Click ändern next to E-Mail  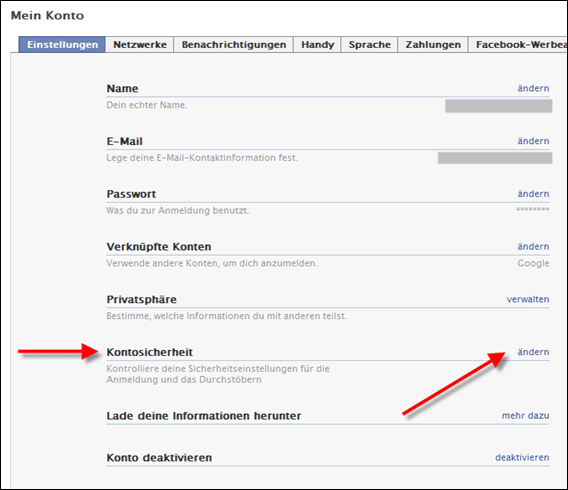(533, 141)
